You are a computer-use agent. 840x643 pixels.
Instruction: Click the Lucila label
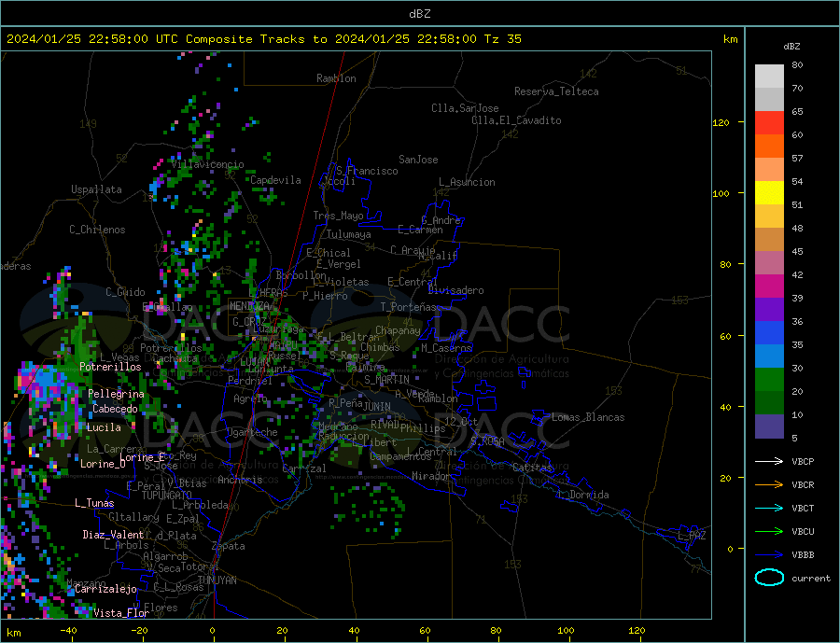pyautogui.click(x=104, y=427)
